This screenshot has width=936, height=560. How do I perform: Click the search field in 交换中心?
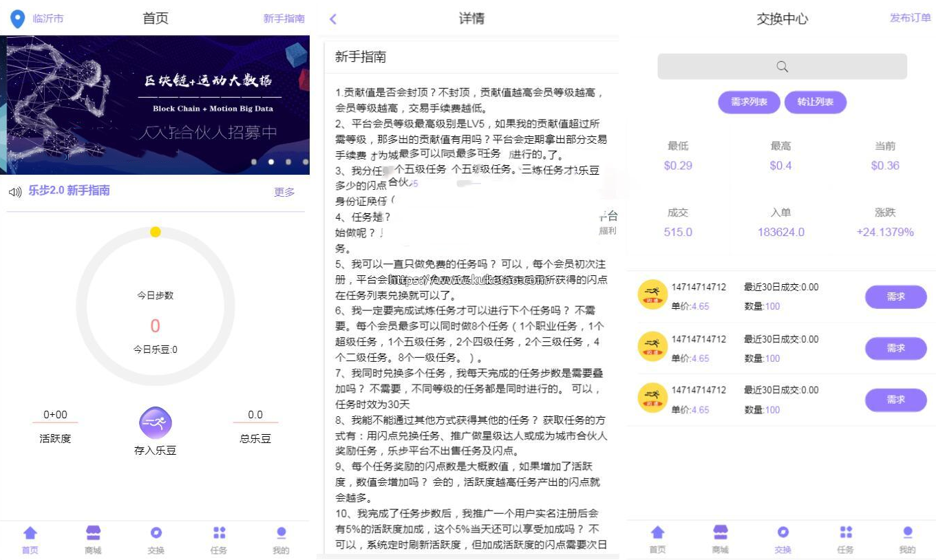click(782, 67)
